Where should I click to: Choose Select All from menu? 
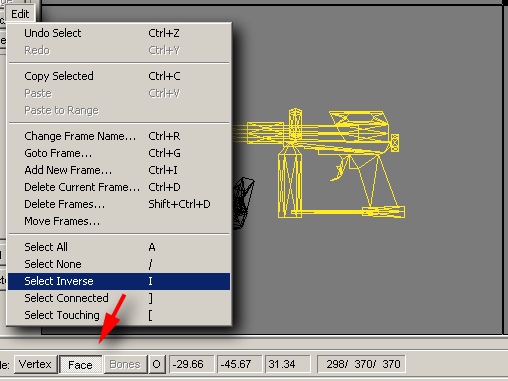(x=119, y=247)
